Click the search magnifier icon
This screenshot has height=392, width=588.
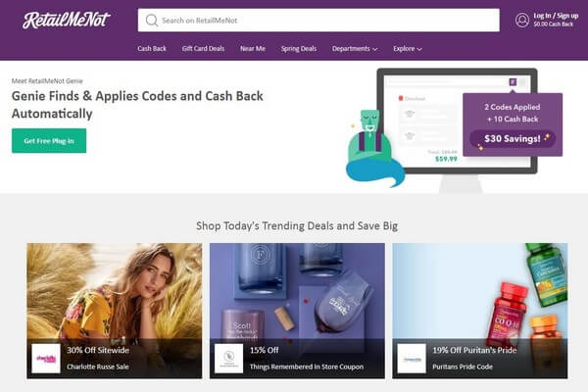(x=152, y=21)
